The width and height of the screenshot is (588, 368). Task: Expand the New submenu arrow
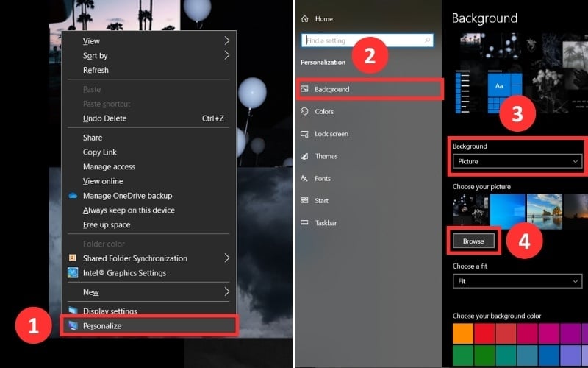tap(227, 291)
